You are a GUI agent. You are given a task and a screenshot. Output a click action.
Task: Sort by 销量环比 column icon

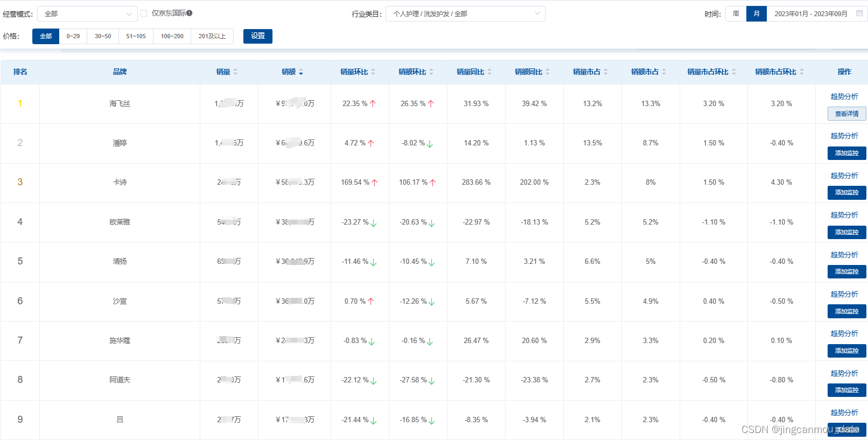(373, 72)
